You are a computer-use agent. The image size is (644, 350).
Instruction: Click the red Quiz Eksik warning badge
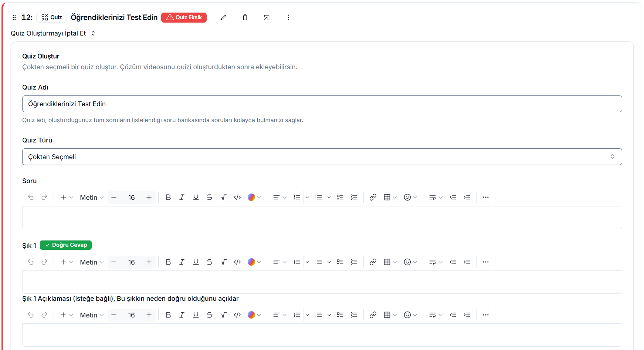tap(184, 17)
